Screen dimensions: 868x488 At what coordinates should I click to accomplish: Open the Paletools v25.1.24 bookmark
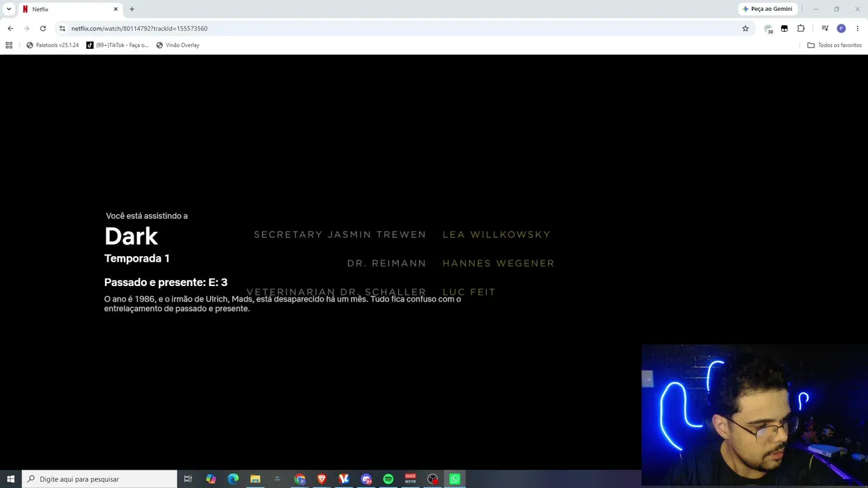[x=52, y=45]
